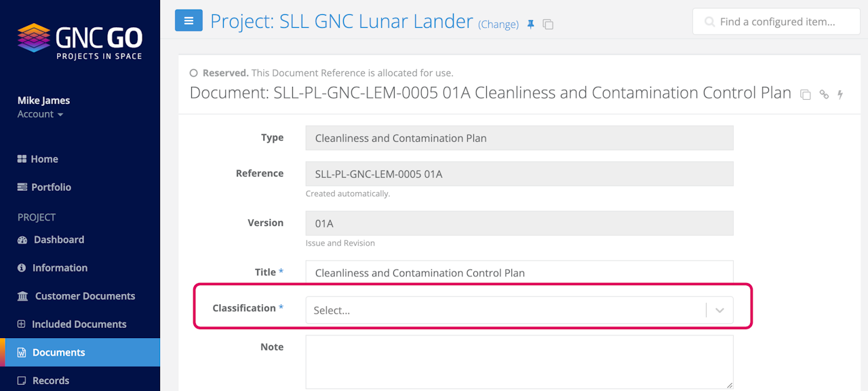Click the (Change) project link

point(498,24)
